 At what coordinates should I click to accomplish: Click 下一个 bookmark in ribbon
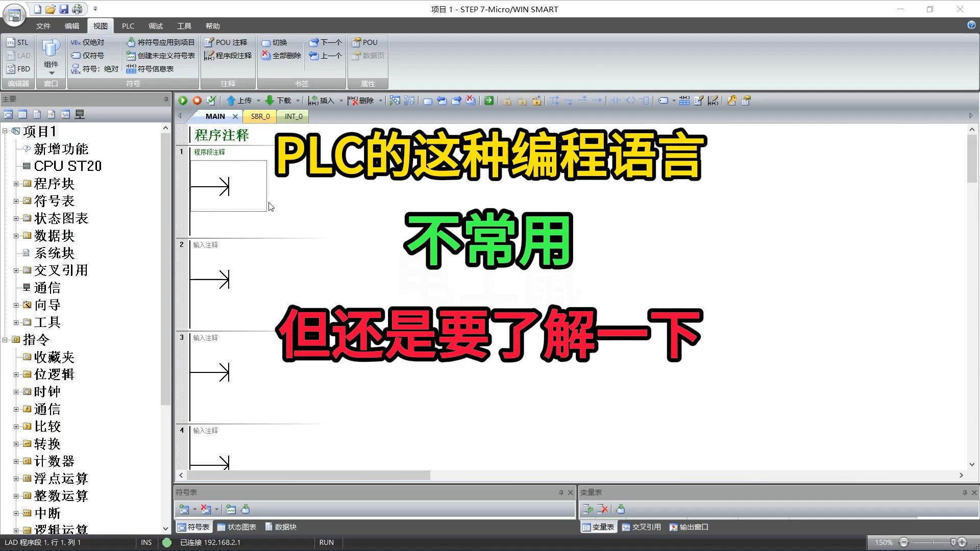coord(325,42)
